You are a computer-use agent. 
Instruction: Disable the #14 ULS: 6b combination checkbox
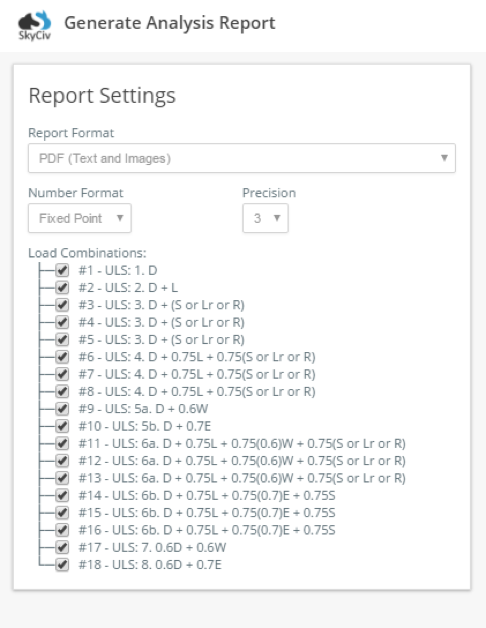click(x=62, y=495)
